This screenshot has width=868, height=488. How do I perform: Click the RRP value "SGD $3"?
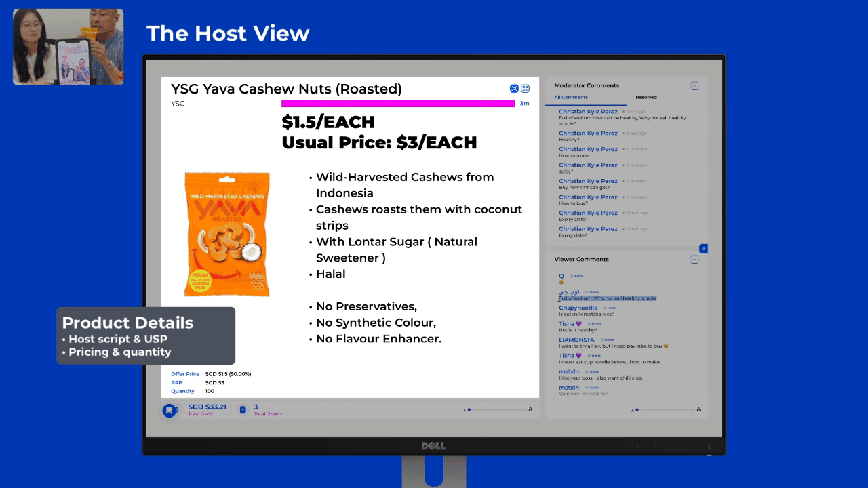click(214, 383)
